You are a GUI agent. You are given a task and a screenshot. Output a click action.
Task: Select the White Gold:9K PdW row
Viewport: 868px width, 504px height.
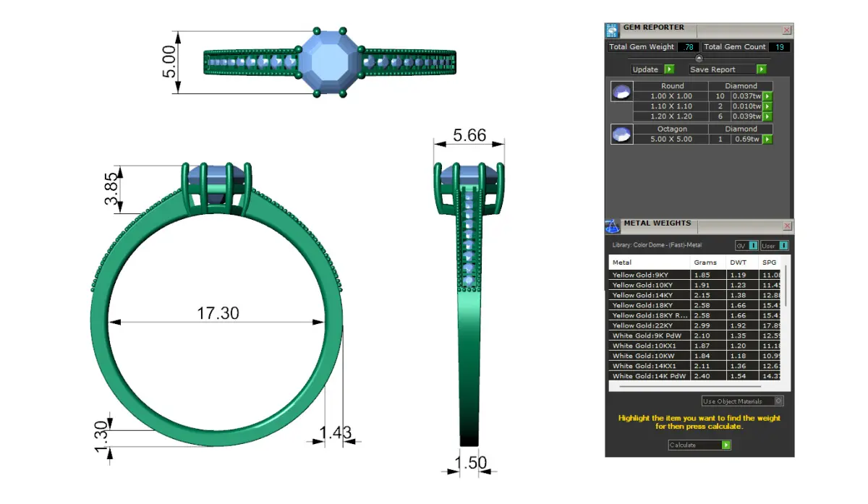[x=696, y=336]
